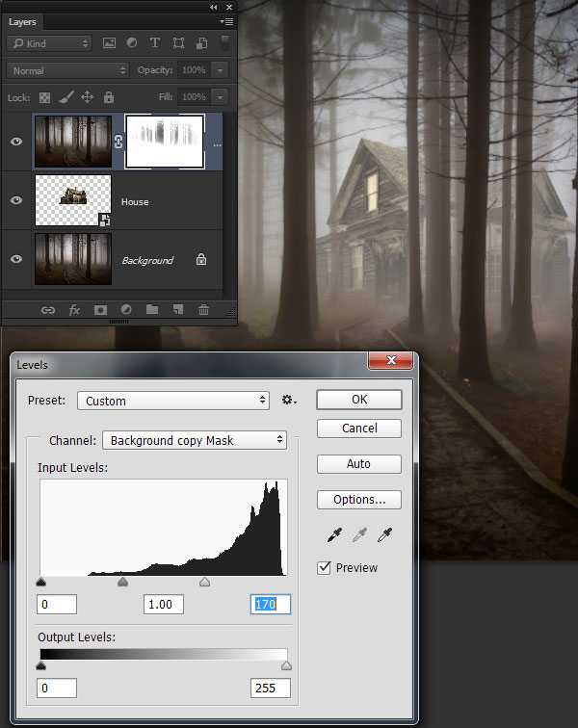
Task: Switch to the Layers tab
Action: (22, 22)
